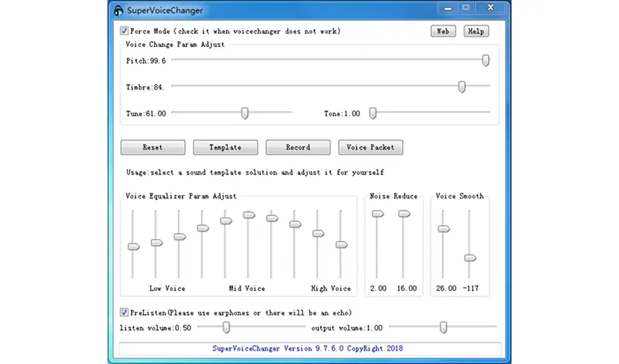Click the tenth equalizer band slider thumb
619x364 pixels.
point(342,245)
